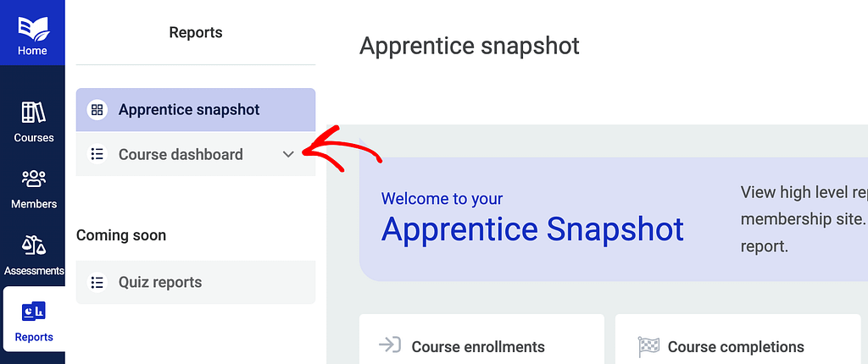The height and width of the screenshot is (364, 868).
Task: Click the Course enrollments arrow icon
Action: (x=389, y=345)
